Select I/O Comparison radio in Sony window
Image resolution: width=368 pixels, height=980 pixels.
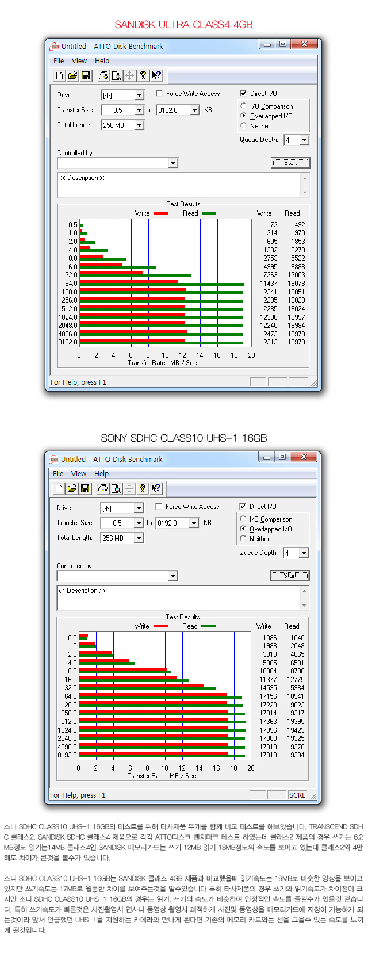(x=243, y=519)
